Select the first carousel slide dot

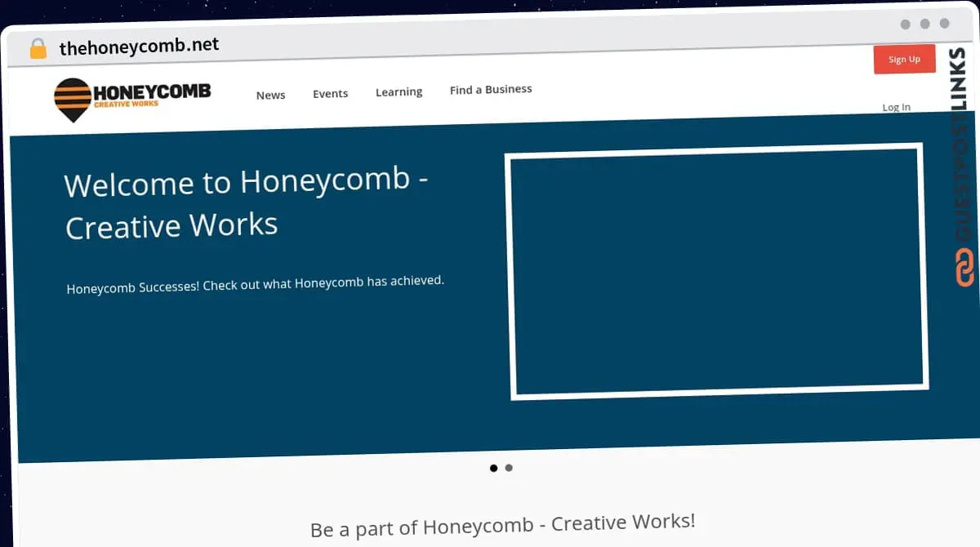click(x=493, y=468)
